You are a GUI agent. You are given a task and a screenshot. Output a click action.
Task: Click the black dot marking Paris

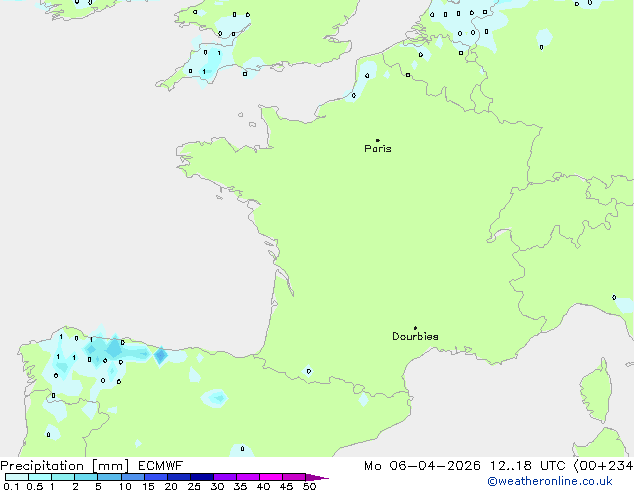point(378,140)
